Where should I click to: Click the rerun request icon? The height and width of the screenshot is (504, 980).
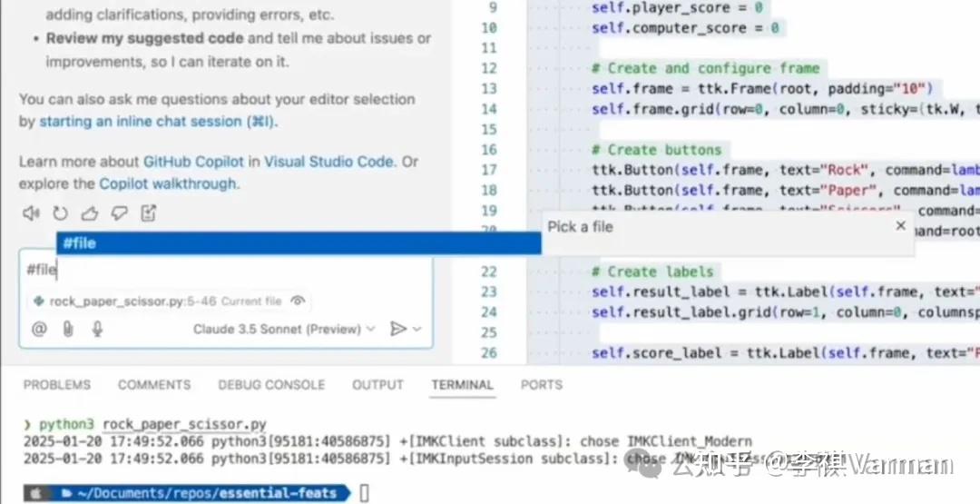point(60,213)
